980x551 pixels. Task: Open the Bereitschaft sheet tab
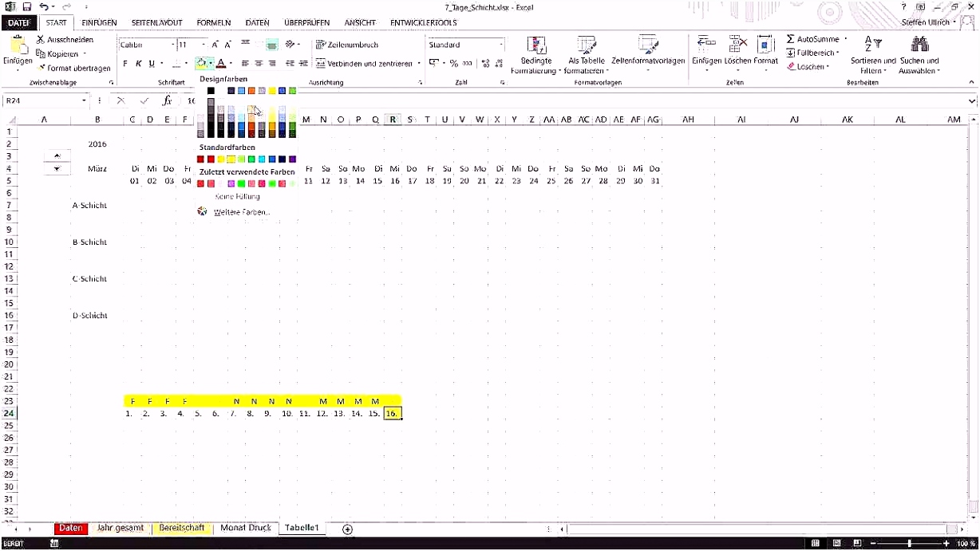[181, 528]
